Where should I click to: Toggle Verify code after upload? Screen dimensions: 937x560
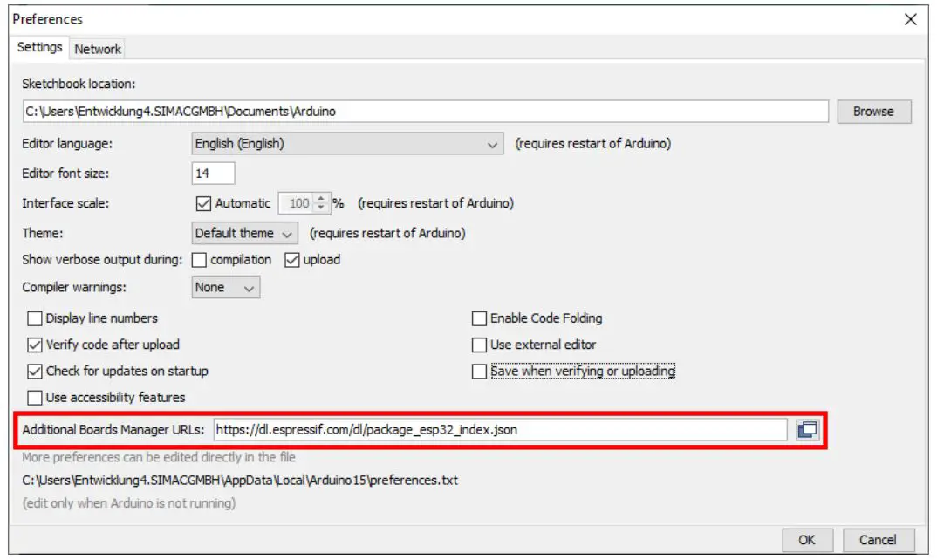pos(35,345)
